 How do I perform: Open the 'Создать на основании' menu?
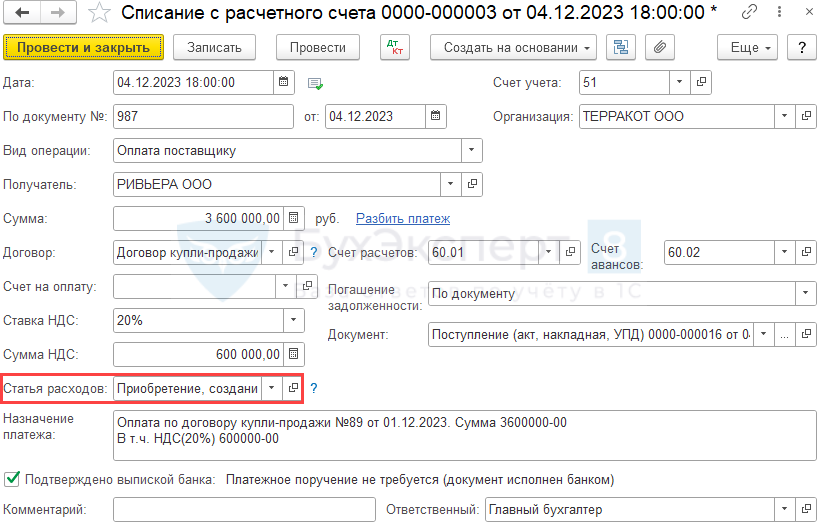click(x=513, y=47)
